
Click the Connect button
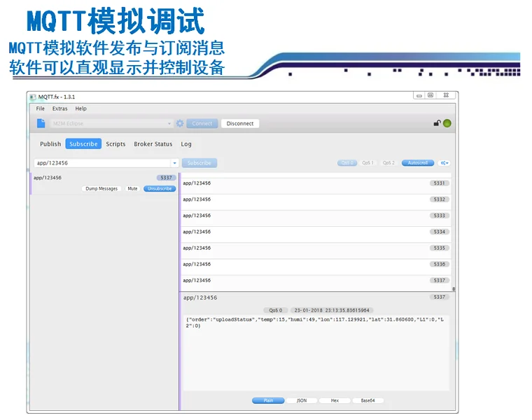[202, 123]
